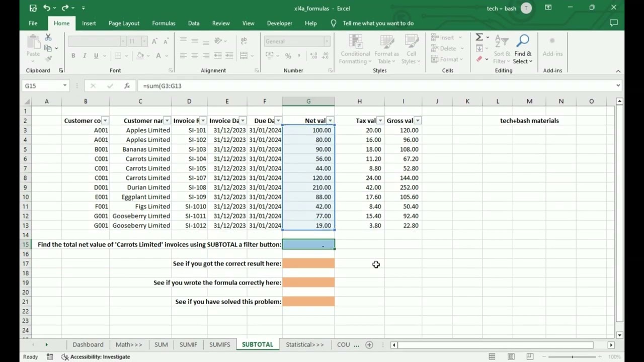
Task: Open Invoice Date filter dropdown
Action: [x=243, y=121]
